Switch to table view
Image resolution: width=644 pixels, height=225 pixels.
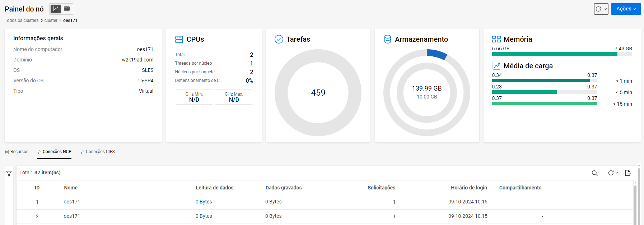point(67,9)
